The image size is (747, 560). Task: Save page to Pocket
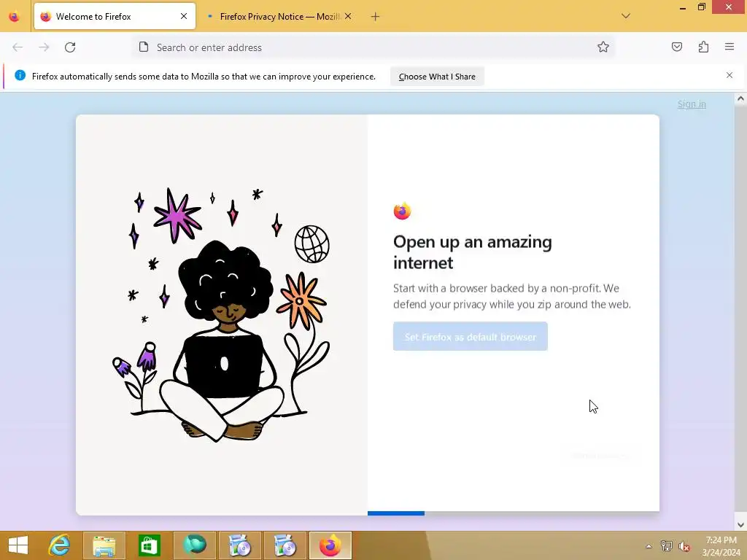coord(677,47)
